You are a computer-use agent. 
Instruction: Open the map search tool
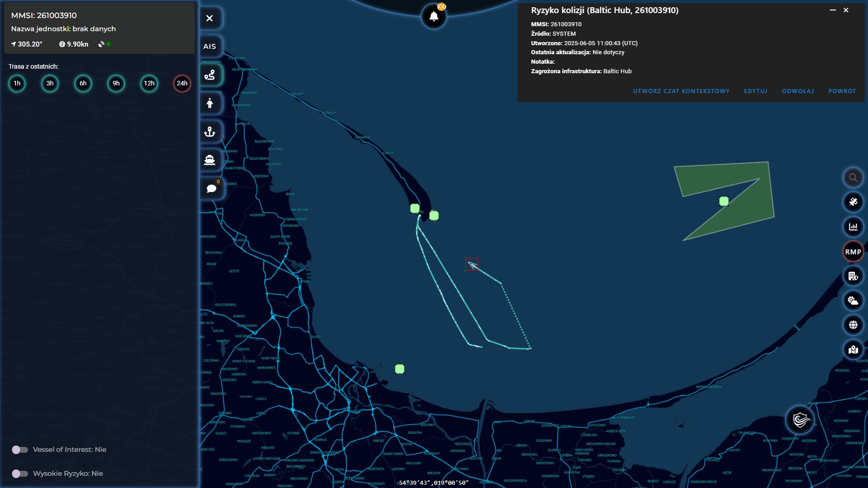pos(853,177)
